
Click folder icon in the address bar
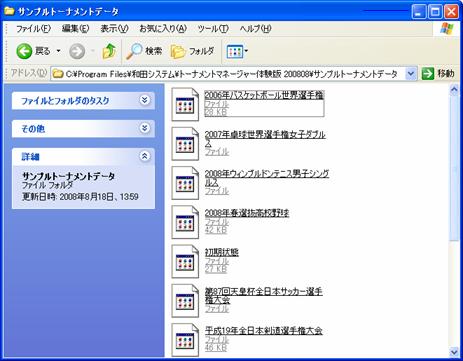pyautogui.click(x=58, y=74)
